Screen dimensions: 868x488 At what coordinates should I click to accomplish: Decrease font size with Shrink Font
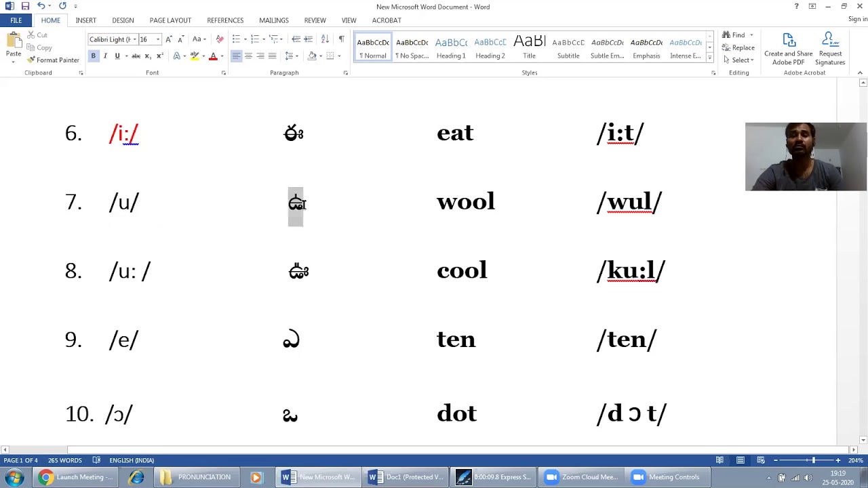[x=180, y=39]
